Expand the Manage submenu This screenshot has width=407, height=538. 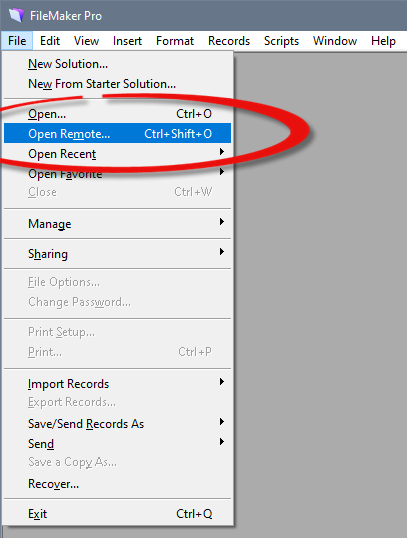[x=117, y=224]
